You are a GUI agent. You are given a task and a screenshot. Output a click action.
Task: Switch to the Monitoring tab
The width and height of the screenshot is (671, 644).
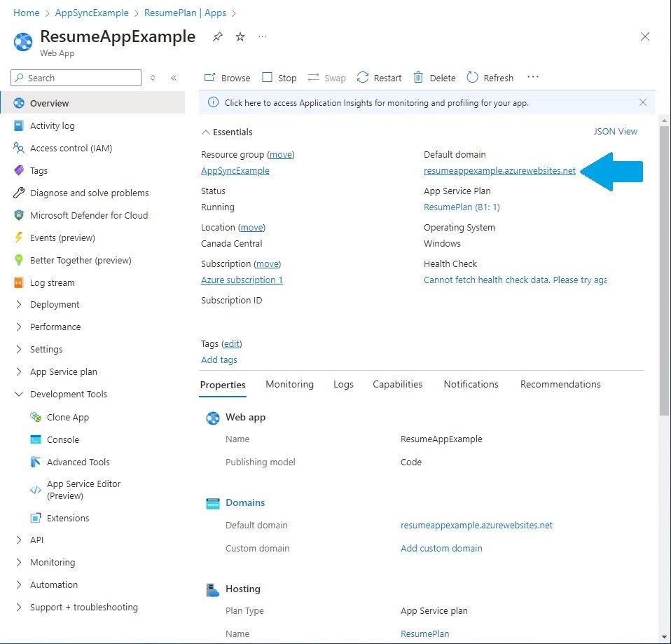click(x=290, y=384)
